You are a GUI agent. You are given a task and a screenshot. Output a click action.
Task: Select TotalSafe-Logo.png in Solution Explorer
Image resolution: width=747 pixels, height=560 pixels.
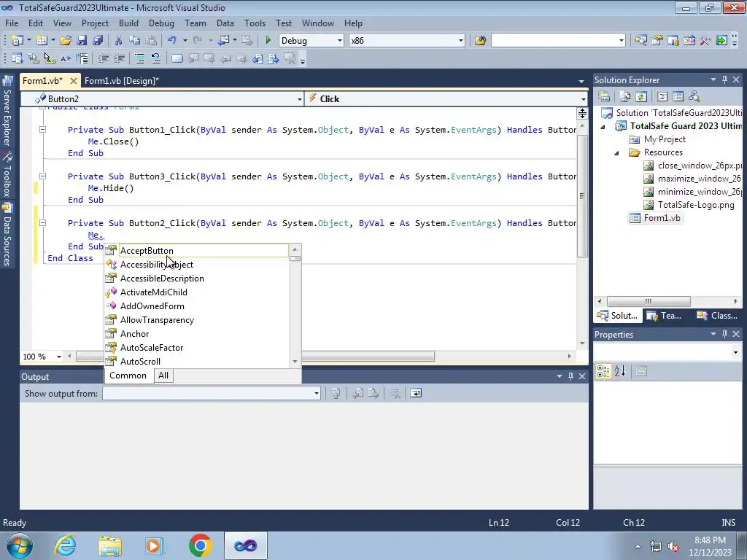click(x=695, y=205)
